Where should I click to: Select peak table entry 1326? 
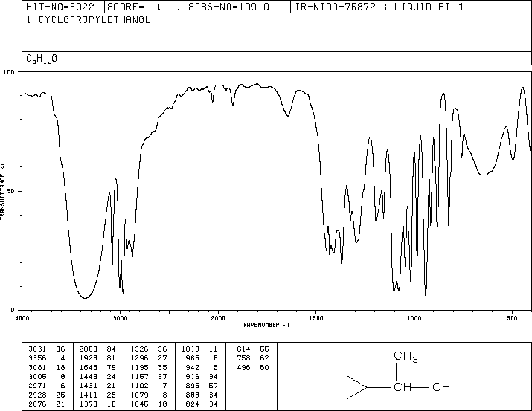pyautogui.click(x=149, y=349)
